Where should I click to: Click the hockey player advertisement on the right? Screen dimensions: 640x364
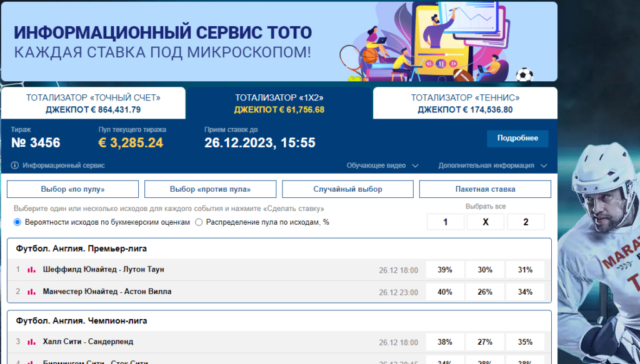tap(598, 252)
